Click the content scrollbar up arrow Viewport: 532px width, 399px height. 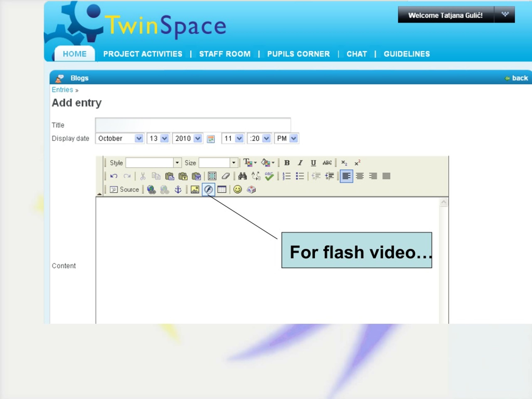click(444, 202)
